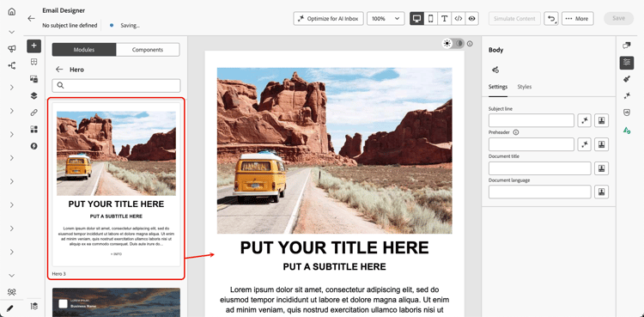Click the Add content plus button
This screenshot has width=644, height=317.
(34, 46)
